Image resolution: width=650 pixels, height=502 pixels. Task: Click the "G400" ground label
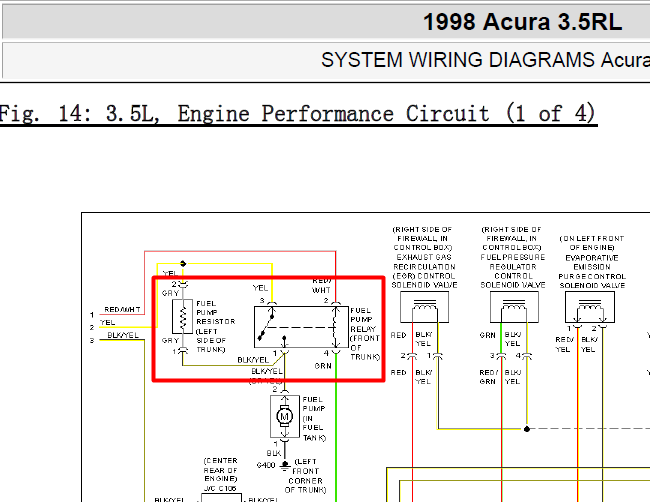[266, 465]
